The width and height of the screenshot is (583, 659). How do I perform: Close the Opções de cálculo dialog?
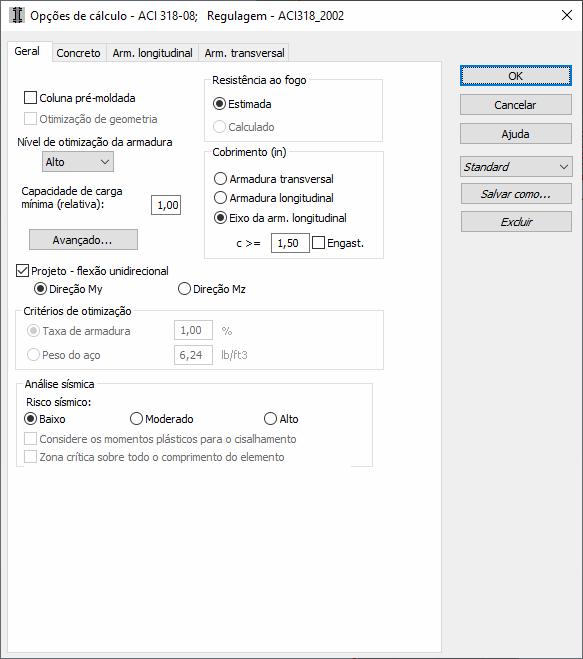pyautogui.click(x=567, y=16)
